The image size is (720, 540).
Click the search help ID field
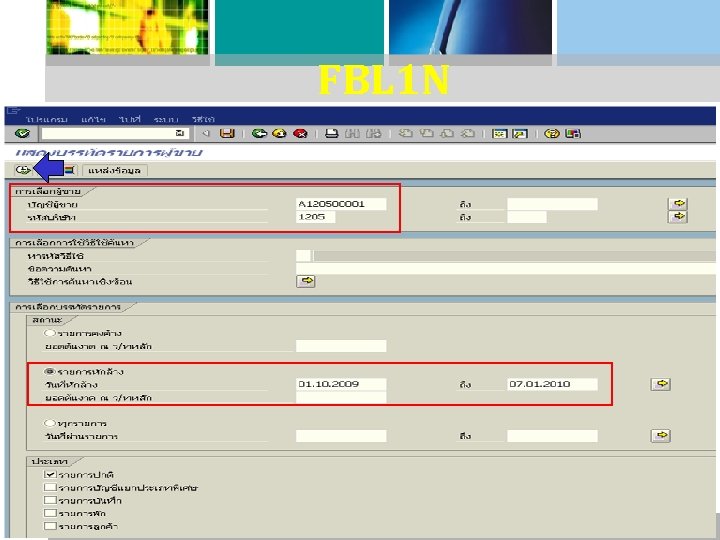304,256
